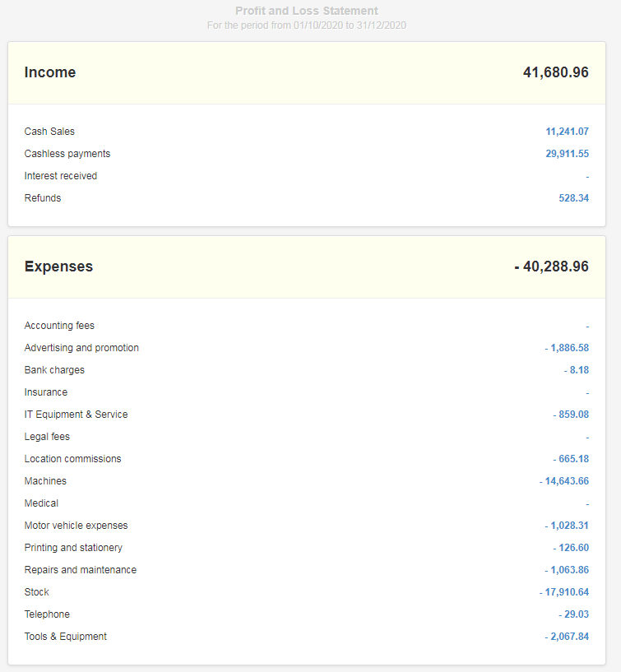Open the Telephone amount 29.03
The image size is (621, 672).
click(x=574, y=614)
